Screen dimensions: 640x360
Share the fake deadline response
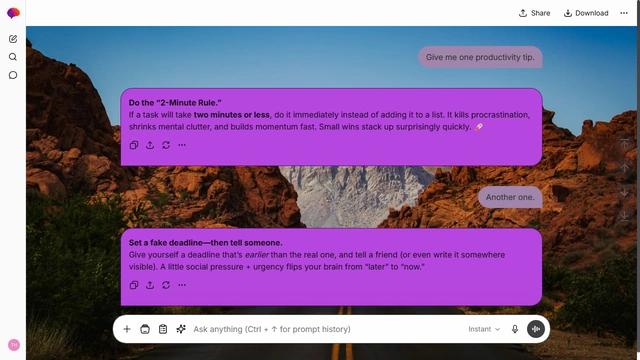(x=150, y=285)
